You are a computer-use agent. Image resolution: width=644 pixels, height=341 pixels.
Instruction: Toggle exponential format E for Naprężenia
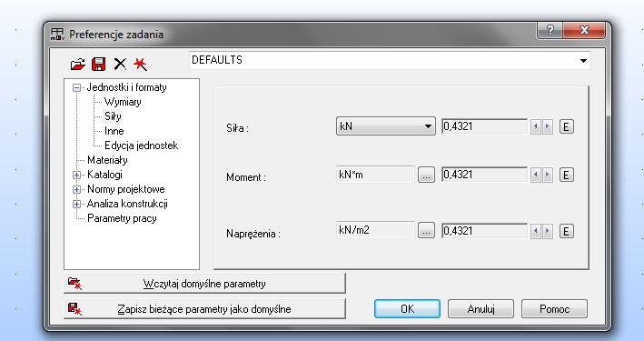[x=566, y=232]
